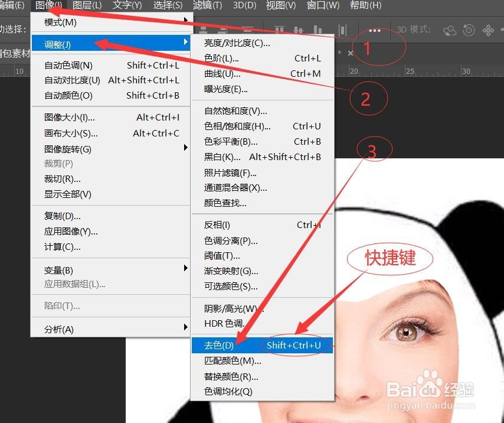This screenshot has width=504, height=423.
Task: Open 阈值(T) adjustment
Action: click(x=263, y=256)
